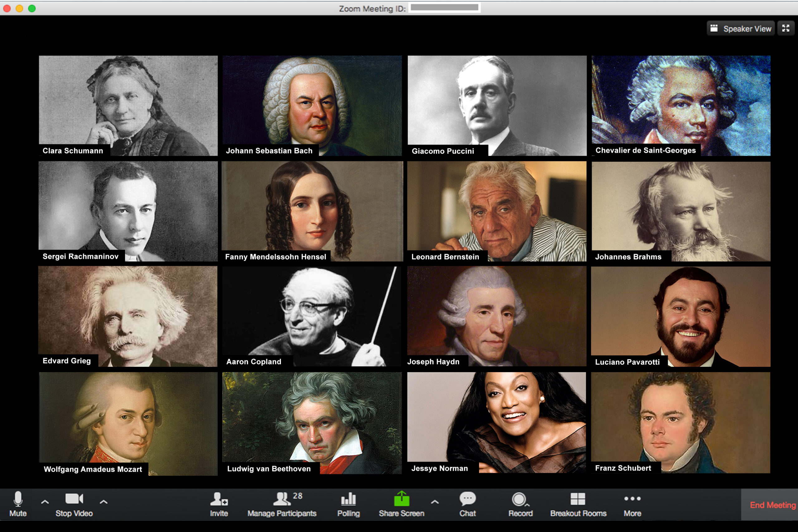The image size is (798, 532).
Task: Open Breakout Rooms
Action: click(578, 504)
